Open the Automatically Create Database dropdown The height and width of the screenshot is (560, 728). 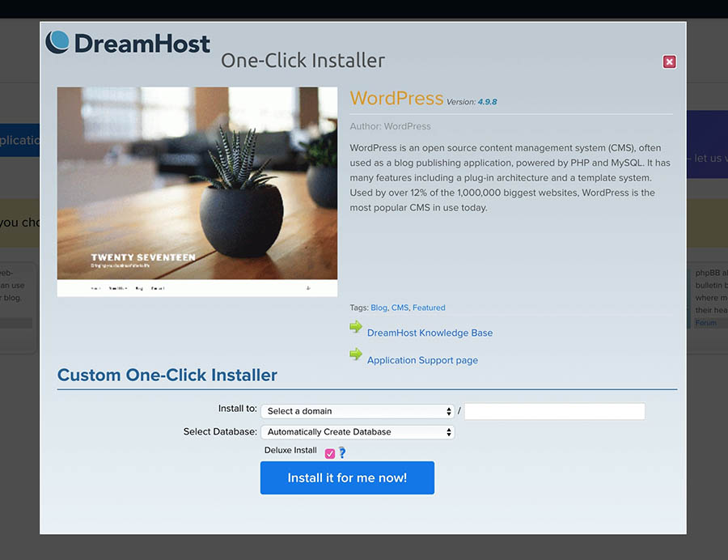[358, 432]
